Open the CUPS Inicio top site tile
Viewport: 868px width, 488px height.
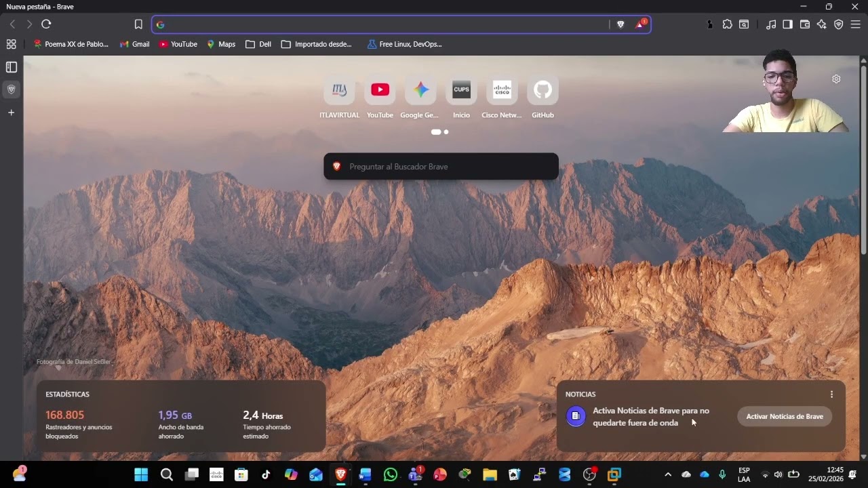point(461,97)
